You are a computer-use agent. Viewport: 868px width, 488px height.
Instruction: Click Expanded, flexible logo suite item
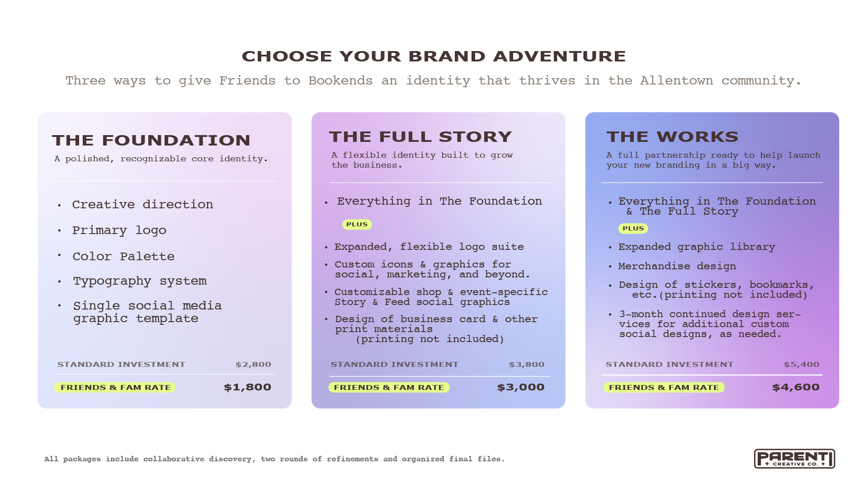coord(429,247)
